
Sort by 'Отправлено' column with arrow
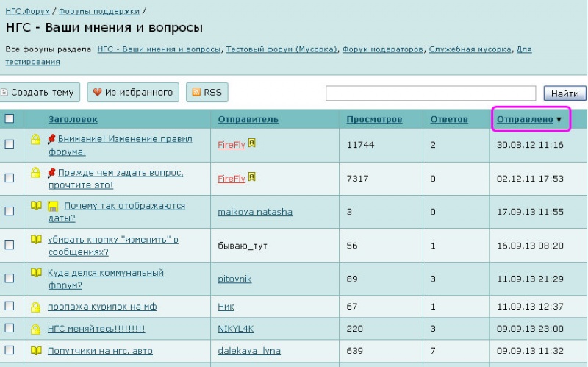pos(529,119)
